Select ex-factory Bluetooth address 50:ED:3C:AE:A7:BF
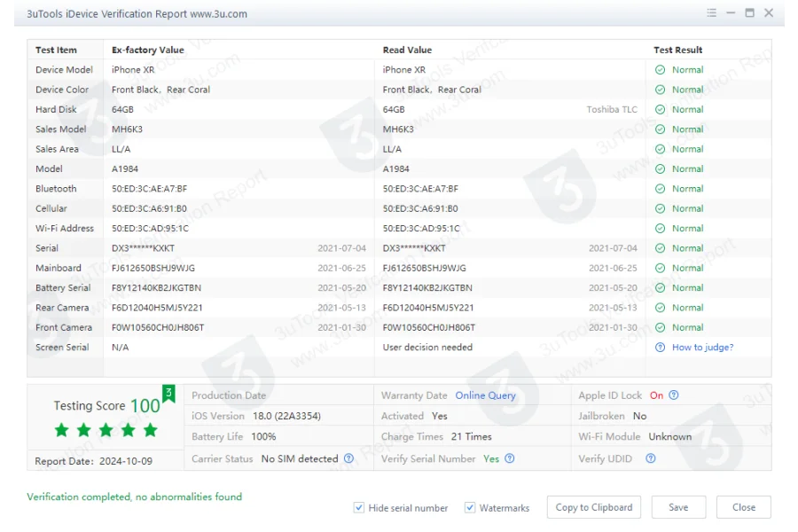Screen dimensions: 798x532 pyautogui.click(x=149, y=189)
